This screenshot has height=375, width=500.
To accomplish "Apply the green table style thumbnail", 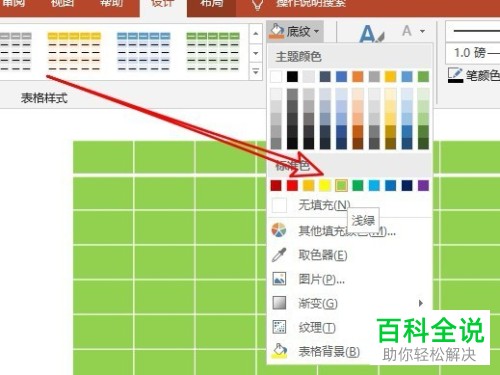I will click(213, 51).
